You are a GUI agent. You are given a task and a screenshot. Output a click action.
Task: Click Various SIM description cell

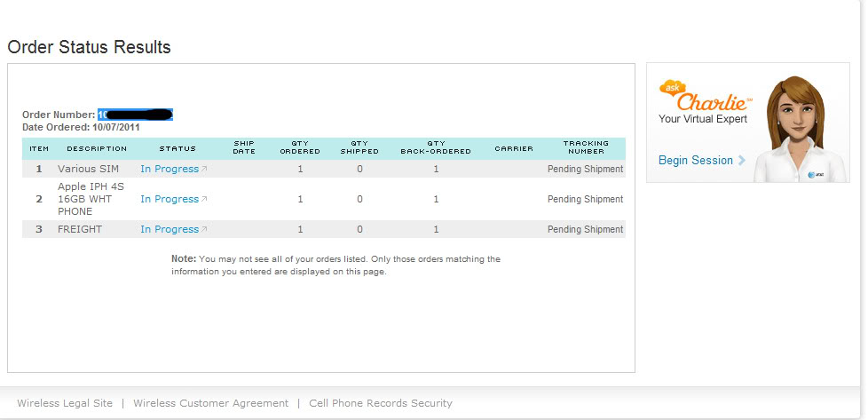point(88,169)
